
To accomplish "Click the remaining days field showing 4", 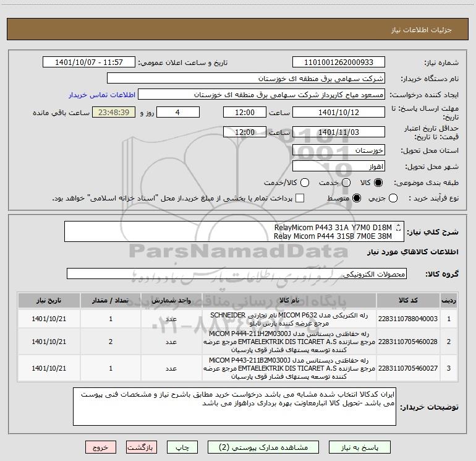I will [178, 112].
